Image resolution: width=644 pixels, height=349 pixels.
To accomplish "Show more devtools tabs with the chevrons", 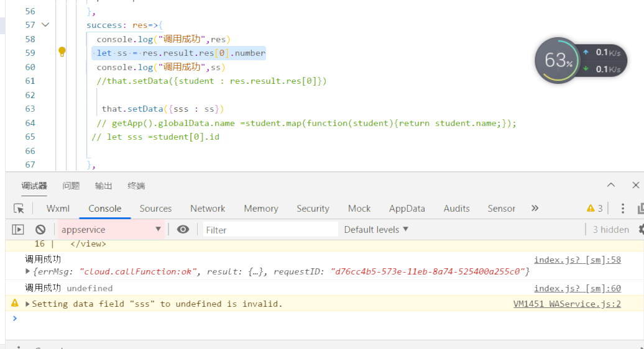I will click(x=535, y=208).
